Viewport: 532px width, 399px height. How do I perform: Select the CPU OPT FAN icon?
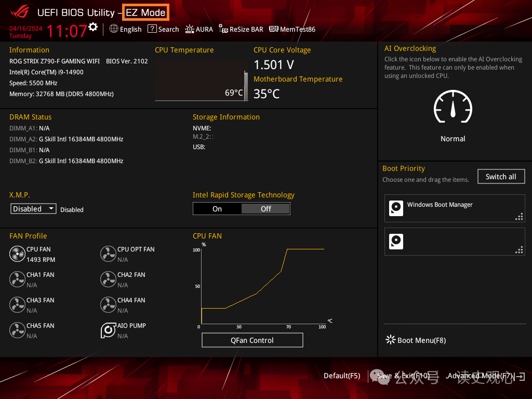(x=108, y=254)
